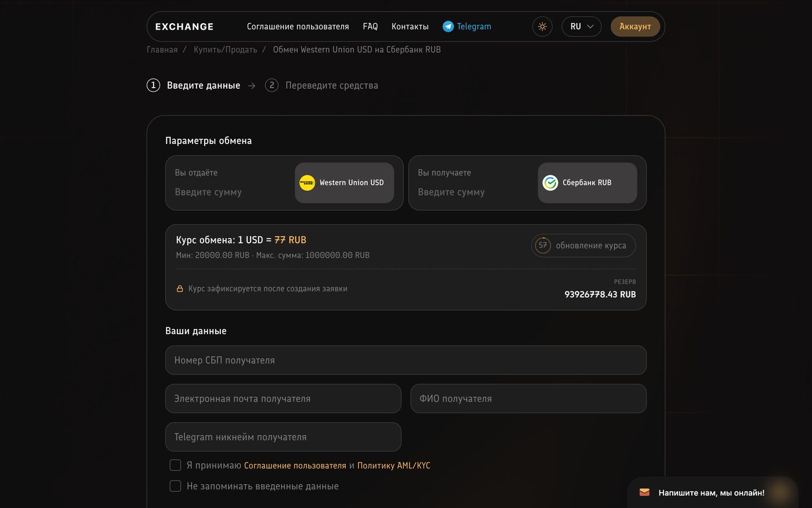Viewport: 812px width, 508px height.
Task: Click the min and max sum limits text
Action: pos(273,255)
